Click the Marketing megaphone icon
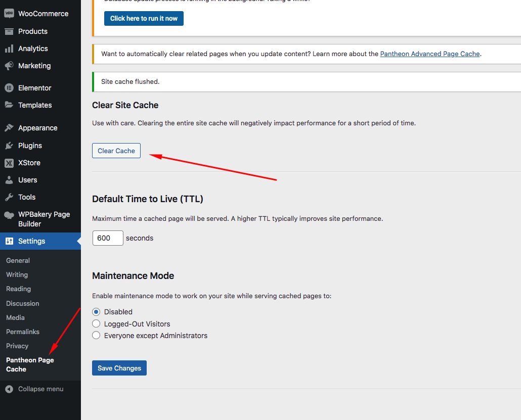Image resolution: width=521 pixels, height=420 pixels. point(9,66)
